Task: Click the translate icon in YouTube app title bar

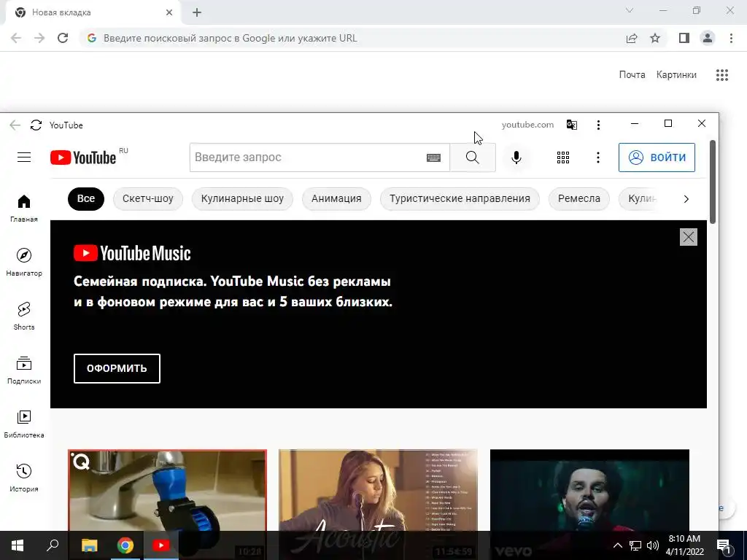Action: click(x=572, y=125)
